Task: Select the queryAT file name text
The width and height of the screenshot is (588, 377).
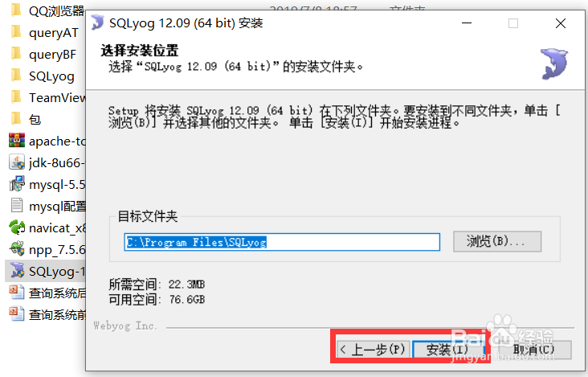Action: tap(54, 33)
